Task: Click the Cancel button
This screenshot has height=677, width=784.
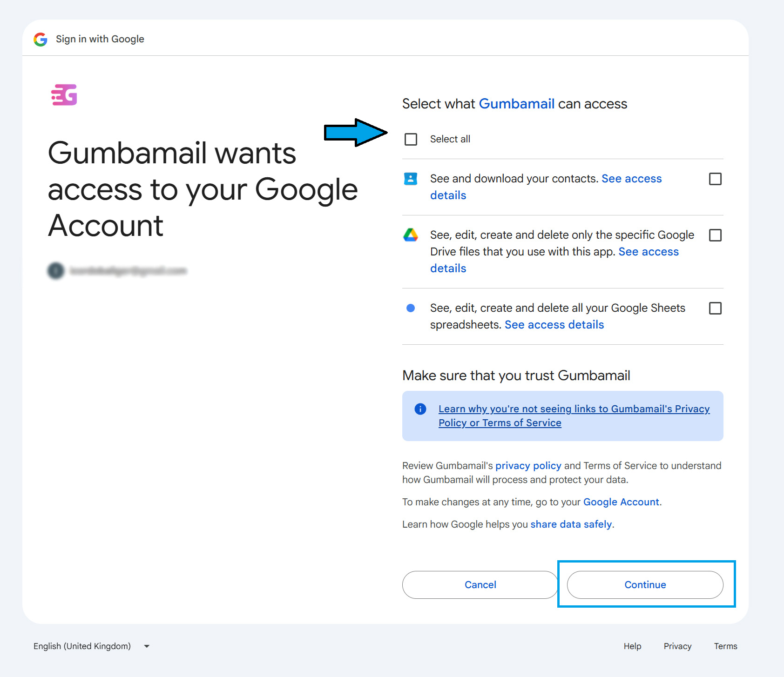Action: 480,585
